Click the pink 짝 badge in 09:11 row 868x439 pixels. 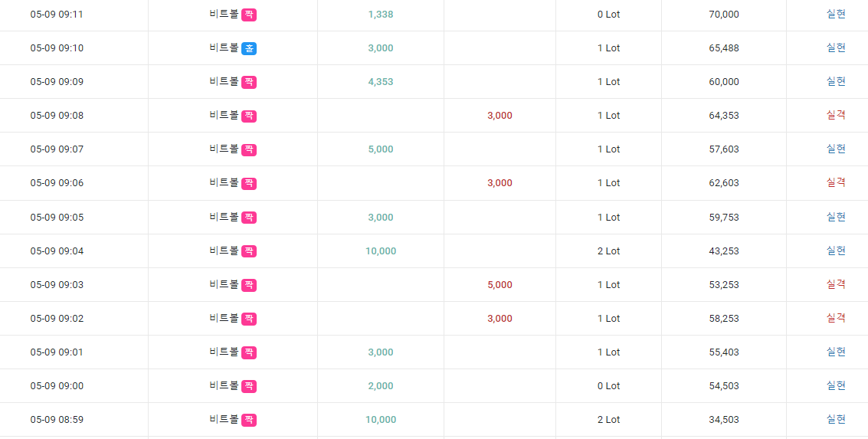tap(249, 15)
